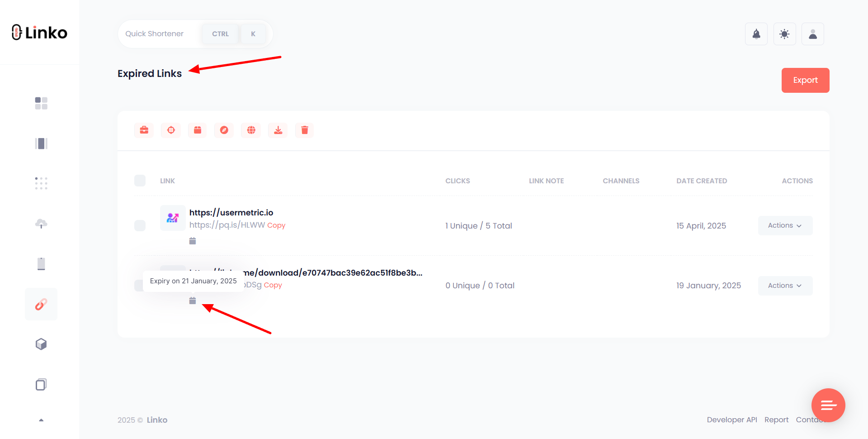This screenshot has width=868, height=439.
Task: Click the trash delete toolbar icon
Action: (305, 130)
